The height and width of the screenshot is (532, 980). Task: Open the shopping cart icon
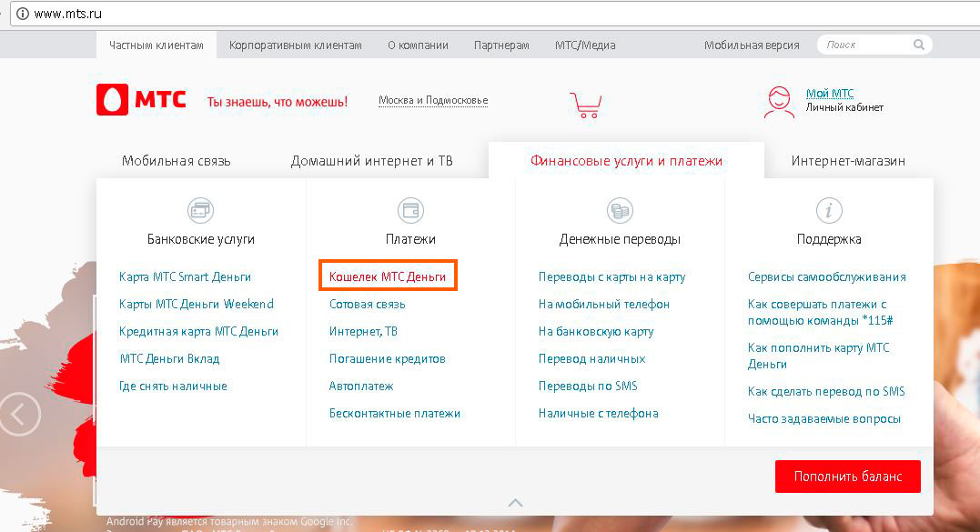[x=586, y=105]
